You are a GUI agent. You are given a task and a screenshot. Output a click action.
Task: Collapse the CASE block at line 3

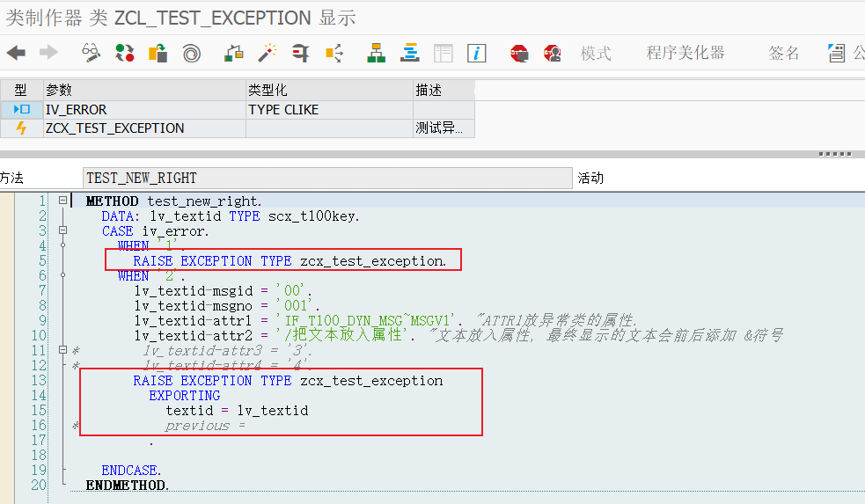coord(62,230)
